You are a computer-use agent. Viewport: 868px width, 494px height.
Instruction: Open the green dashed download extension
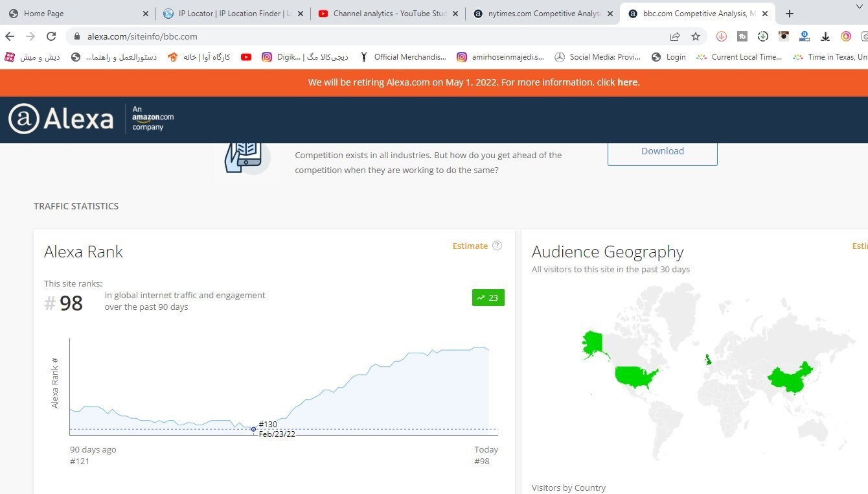(x=763, y=36)
